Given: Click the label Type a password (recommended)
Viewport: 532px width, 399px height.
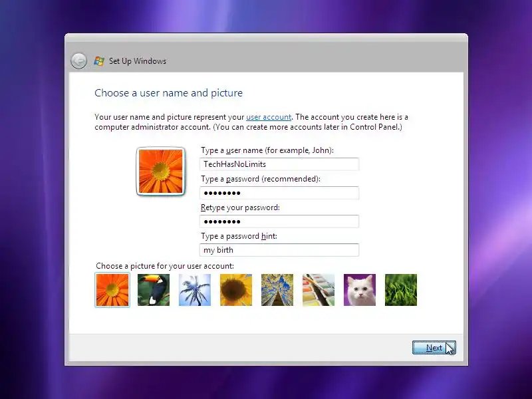Looking at the screenshot, I should (x=261, y=179).
